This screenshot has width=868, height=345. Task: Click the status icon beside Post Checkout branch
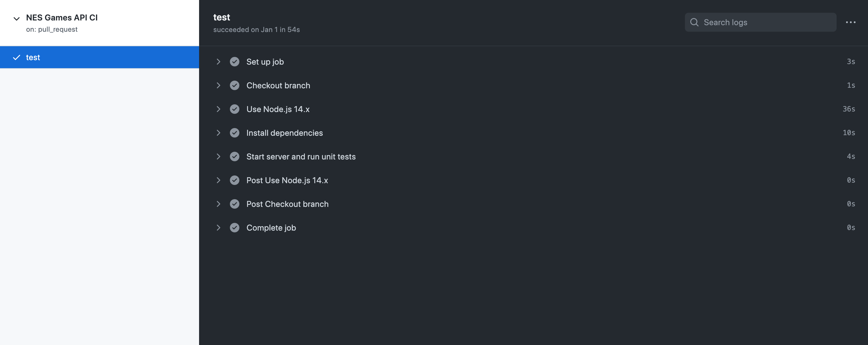coord(235,204)
